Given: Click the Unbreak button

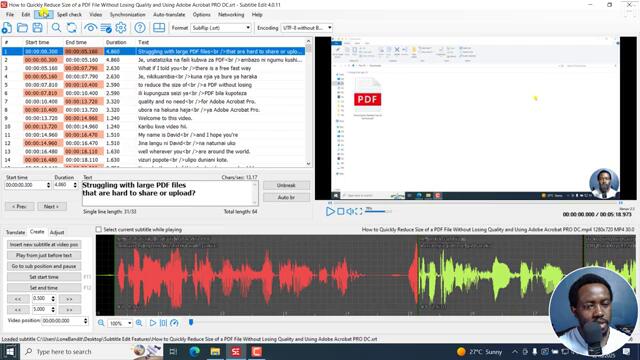Looking at the screenshot, I should tap(286, 185).
